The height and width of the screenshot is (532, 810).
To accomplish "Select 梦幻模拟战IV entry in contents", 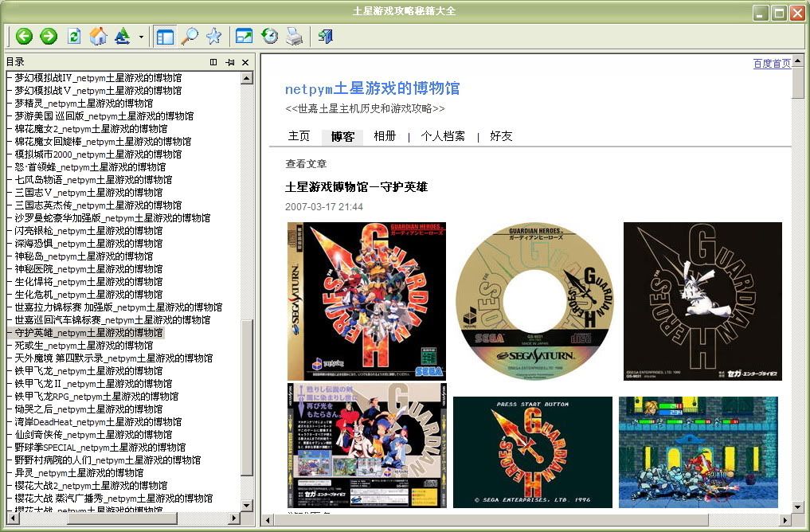I will tap(98, 78).
